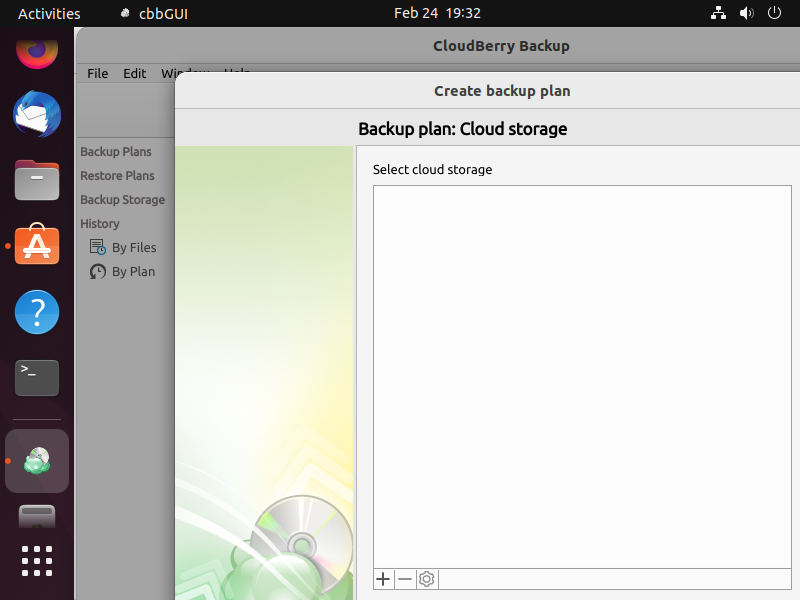Screen dimensions: 800x600
Task: Click the volume speaker icon
Action: [x=746, y=13]
